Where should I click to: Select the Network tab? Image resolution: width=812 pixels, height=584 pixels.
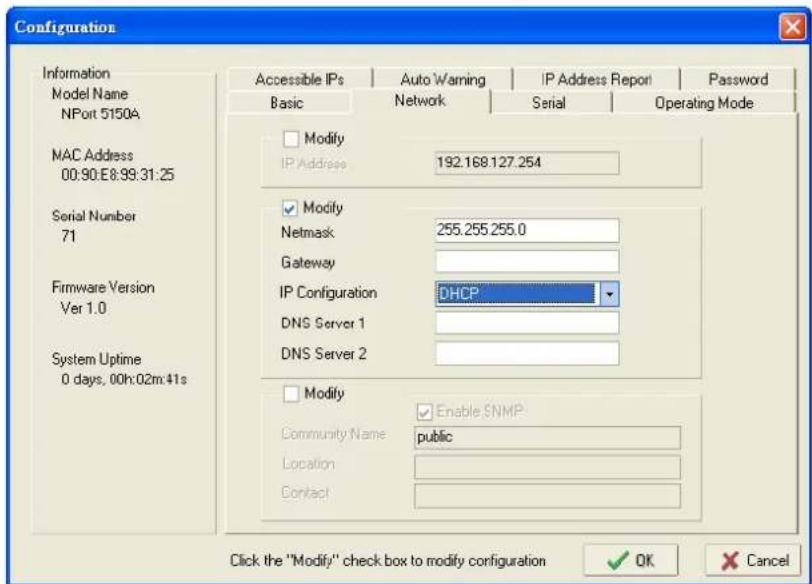(x=420, y=100)
